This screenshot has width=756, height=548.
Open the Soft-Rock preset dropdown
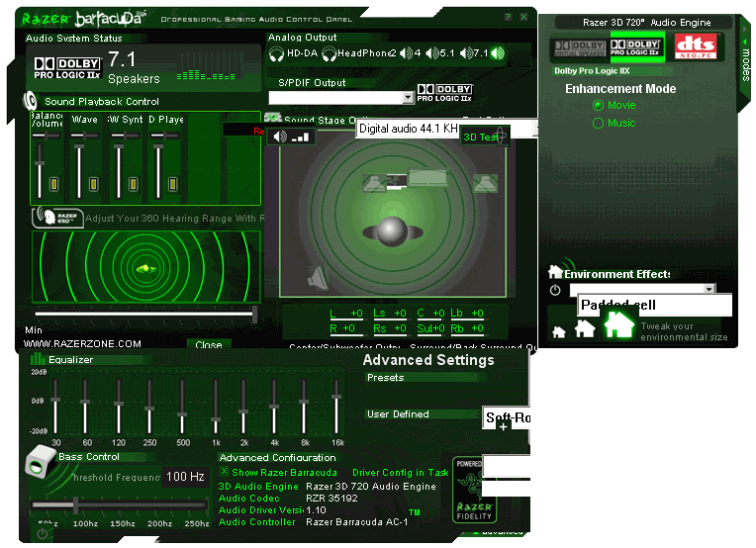tap(507, 418)
